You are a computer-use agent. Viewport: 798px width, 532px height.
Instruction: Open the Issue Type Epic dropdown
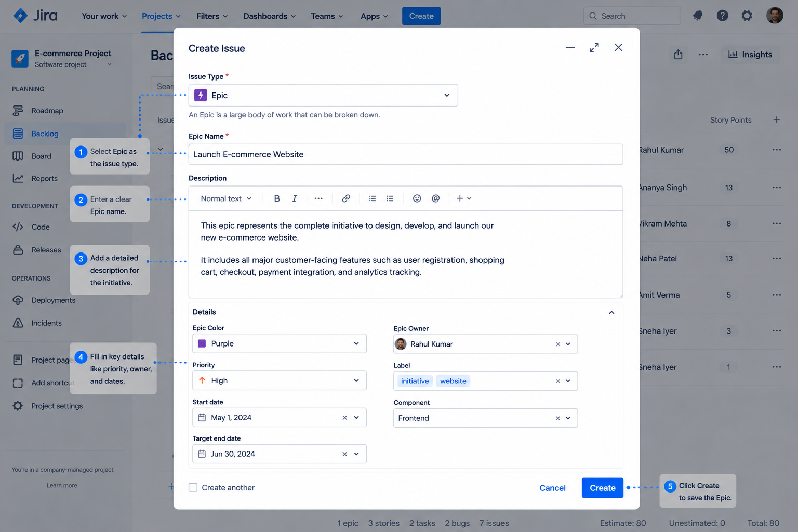tap(323, 95)
